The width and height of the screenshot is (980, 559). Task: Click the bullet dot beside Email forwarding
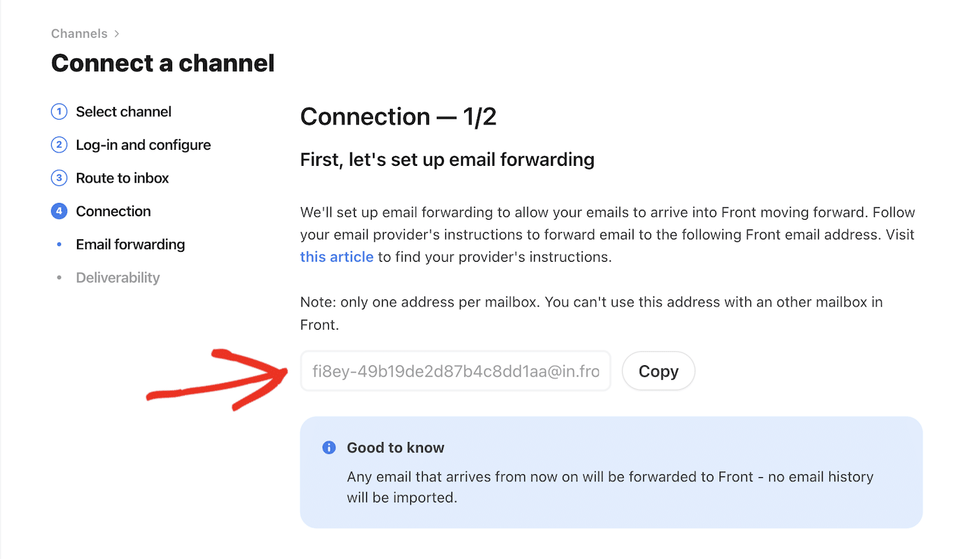(x=59, y=244)
